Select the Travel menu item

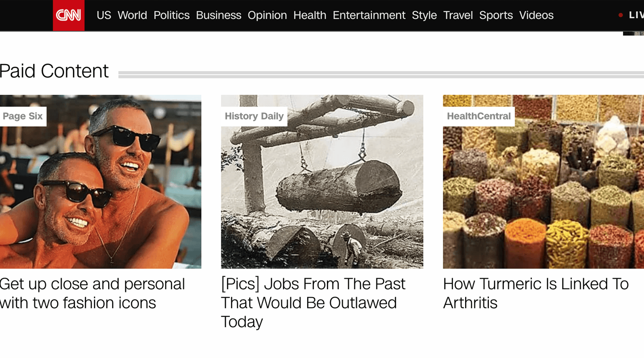(x=458, y=15)
